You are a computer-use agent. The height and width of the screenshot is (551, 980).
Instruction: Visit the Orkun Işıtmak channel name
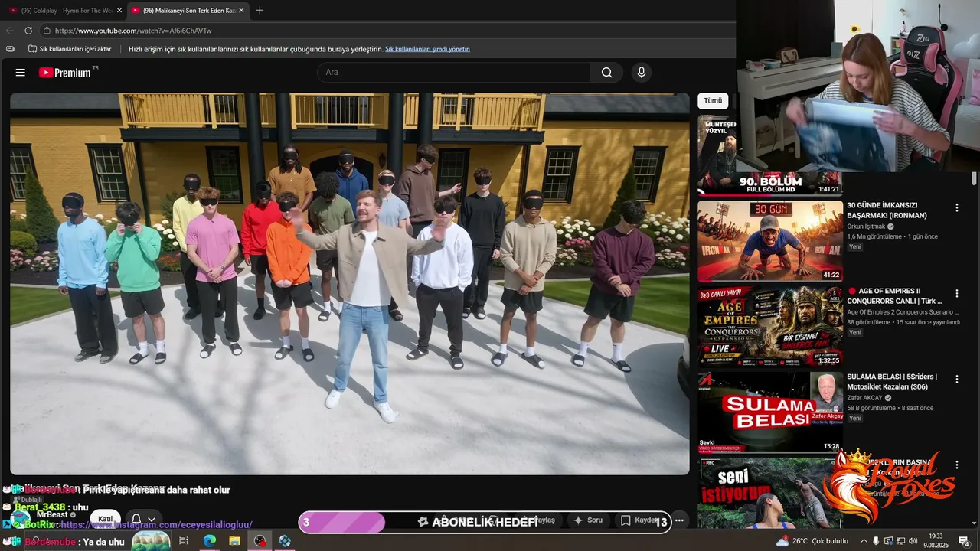click(x=866, y=227)
